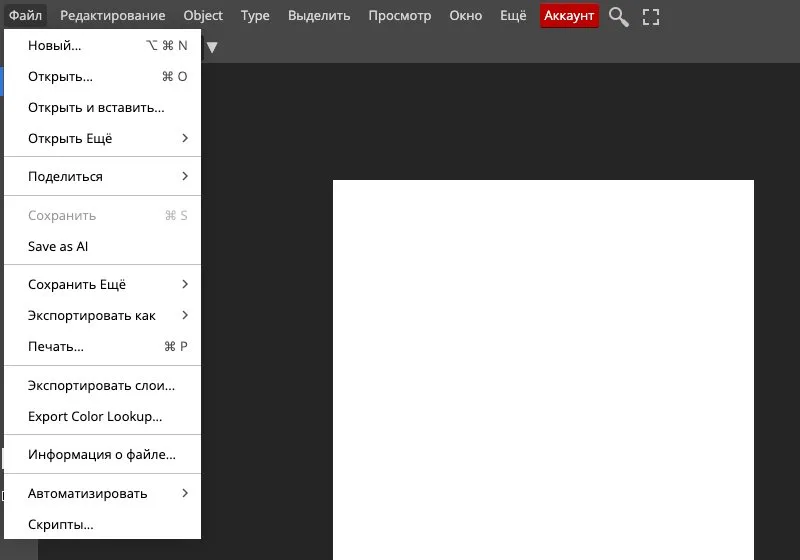The height and width of the screenshot is (560, 800).
Task: Click the white canvas document
Action: (x=543, y=370)
